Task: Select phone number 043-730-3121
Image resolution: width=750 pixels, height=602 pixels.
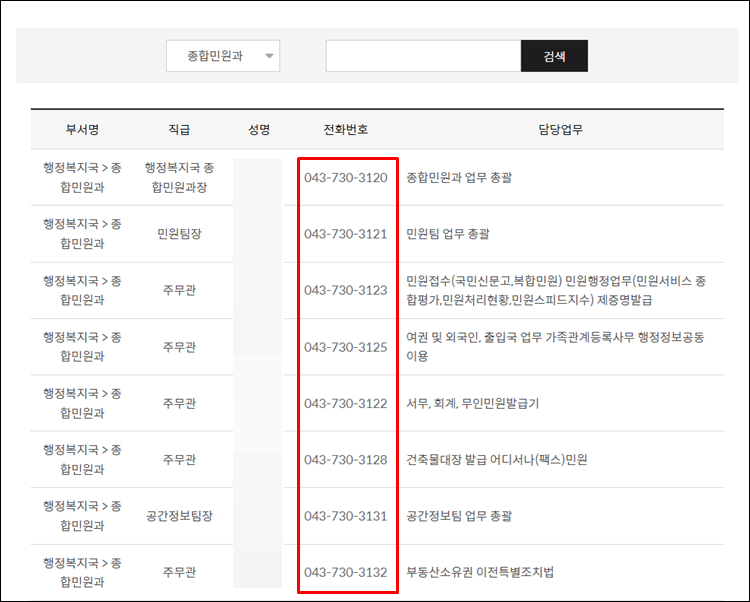Action: [x=346, y=234]
